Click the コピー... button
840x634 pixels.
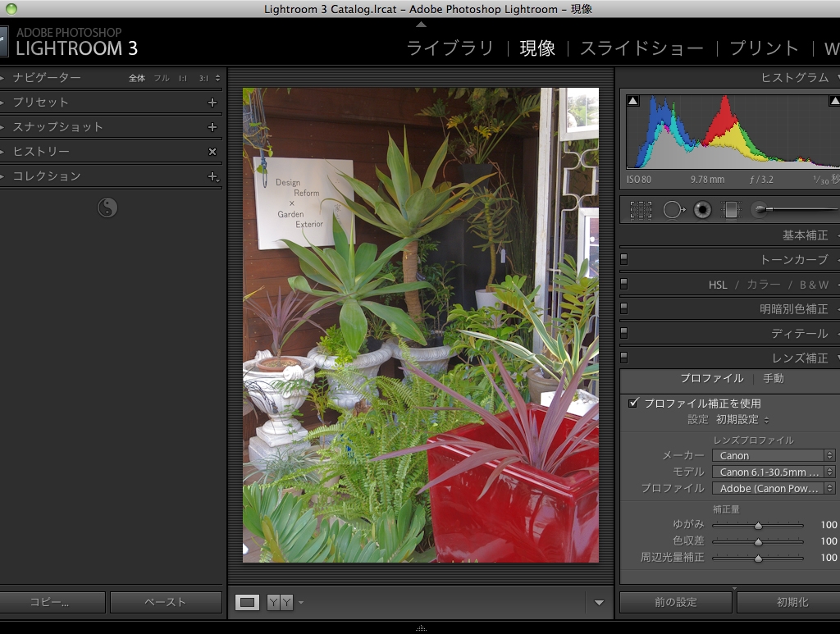[x=52, y=602]
